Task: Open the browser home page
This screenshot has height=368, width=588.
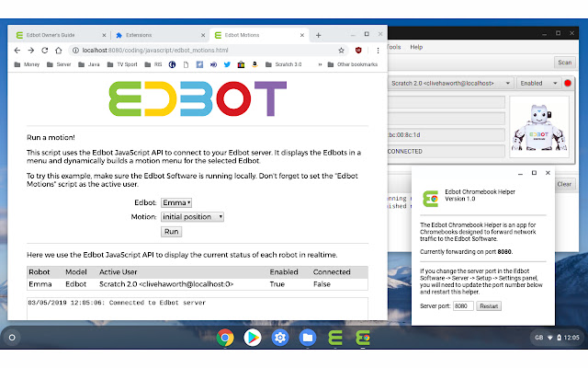Action: (x=59, y=51)
